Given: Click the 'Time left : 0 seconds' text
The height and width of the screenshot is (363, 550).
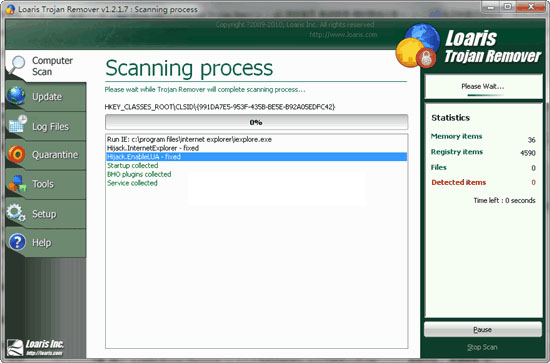Looking at the screenshot, I should point(504,201).
